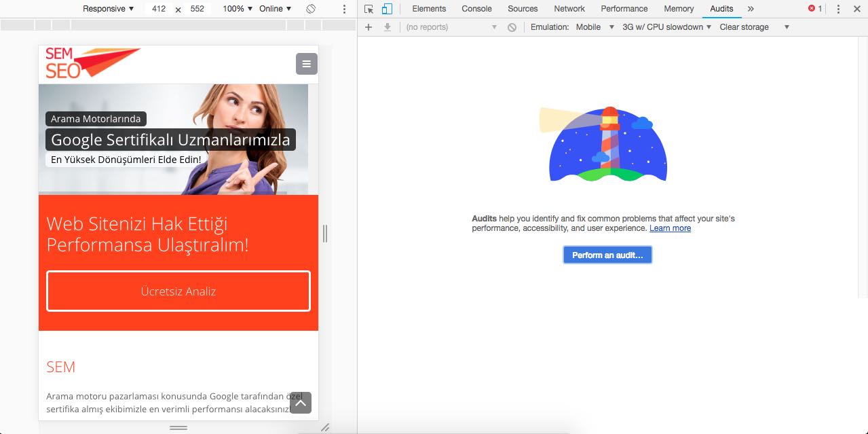Click the Perform an audit button

click(x=607, y=255)
